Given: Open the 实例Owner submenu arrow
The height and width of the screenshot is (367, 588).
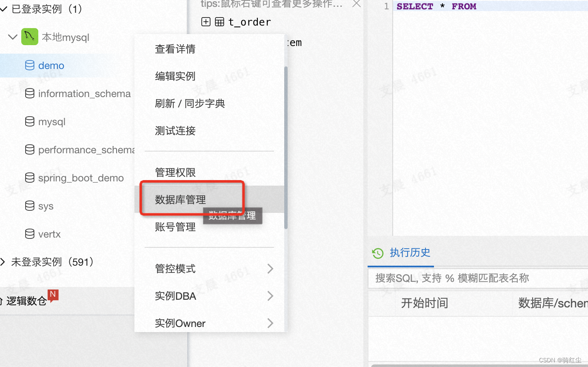Looking at the screenshot, I should 270,323.
